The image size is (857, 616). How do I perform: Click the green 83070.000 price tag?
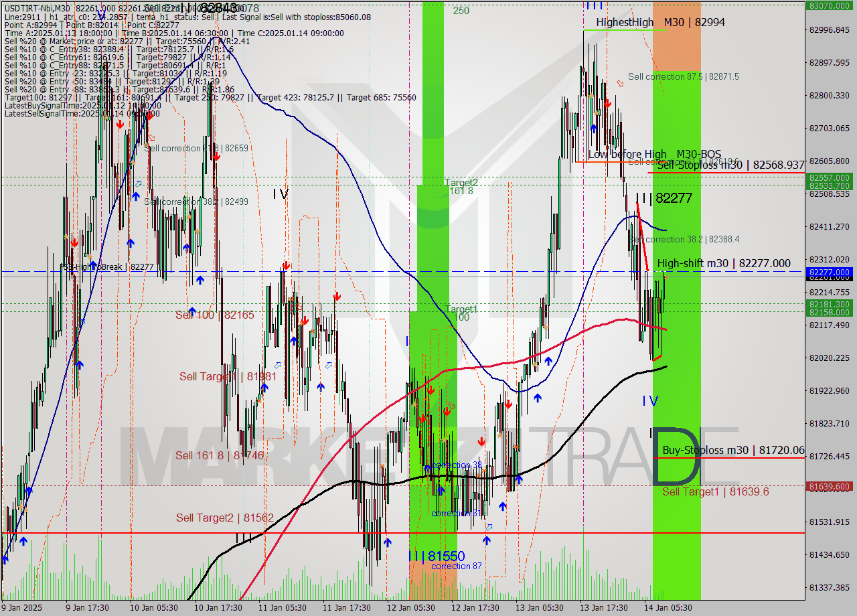(x=830, y=5)
